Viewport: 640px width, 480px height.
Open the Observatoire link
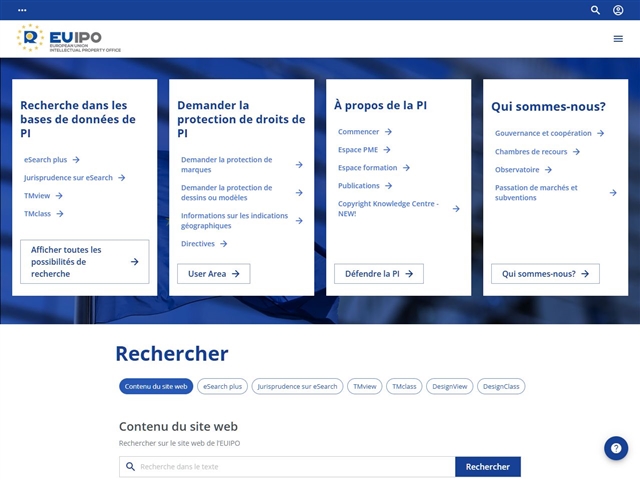click(517, 169)
